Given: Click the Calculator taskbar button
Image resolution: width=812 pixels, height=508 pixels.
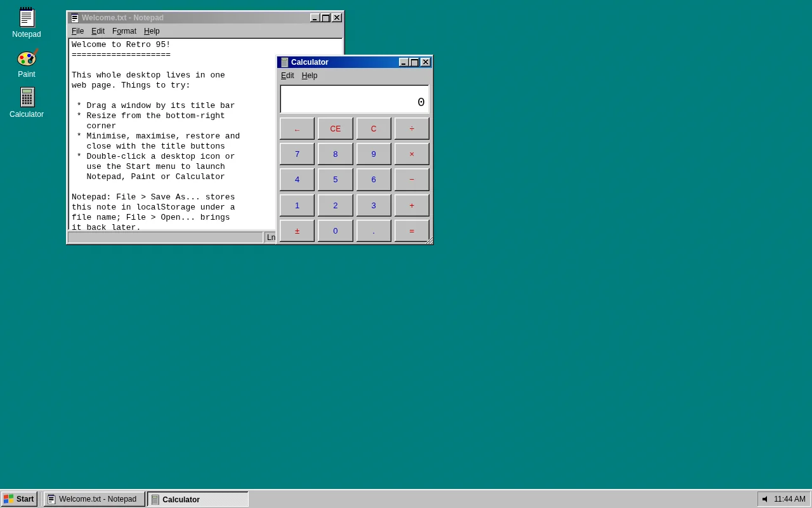Looking at the screenshot, I should tap(198, 499).
